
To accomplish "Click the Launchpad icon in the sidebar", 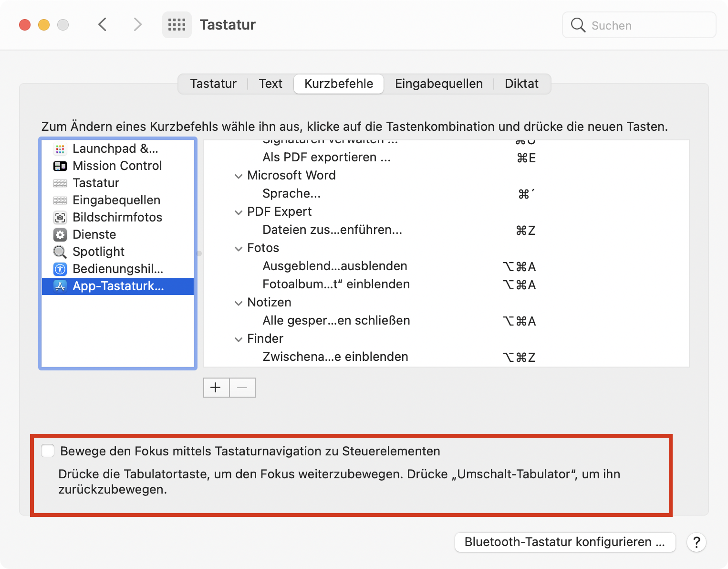I will (x=60, y=149).
